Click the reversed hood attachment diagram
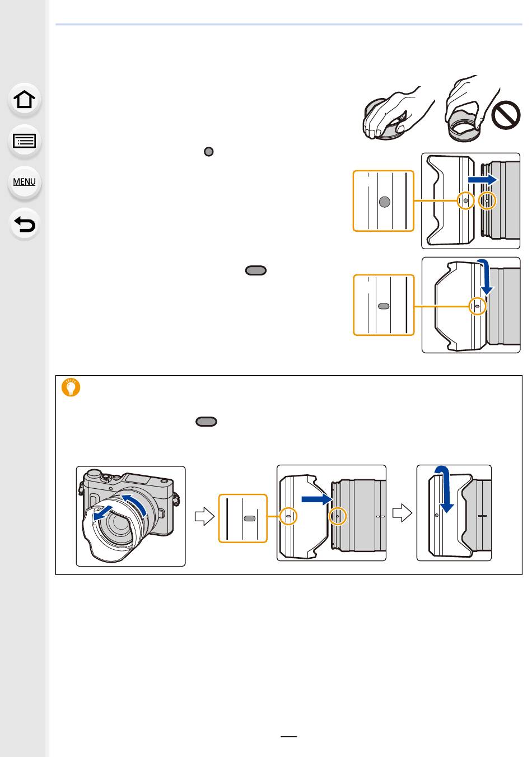The width and height of the screenshot is (532, 757). click(332, 513)
